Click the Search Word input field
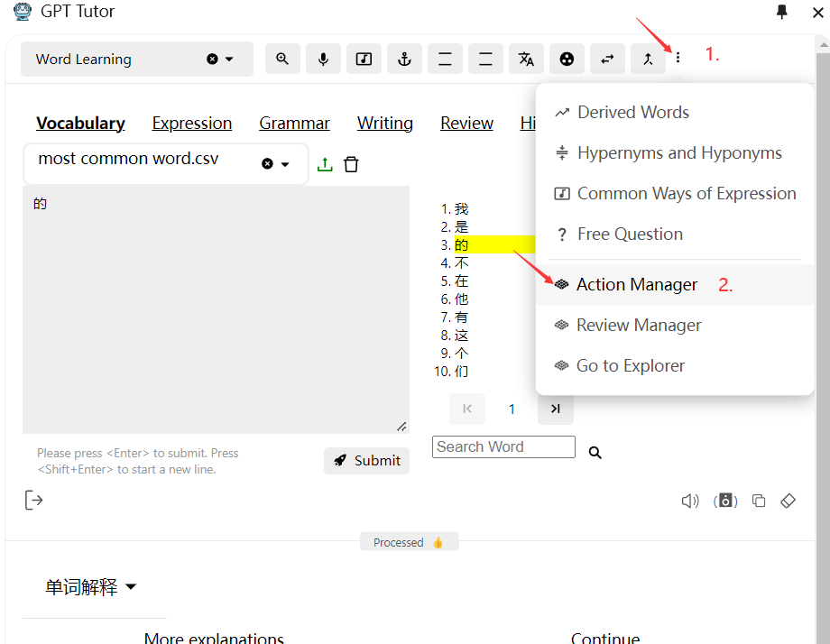830x644 pixels. 503,447
